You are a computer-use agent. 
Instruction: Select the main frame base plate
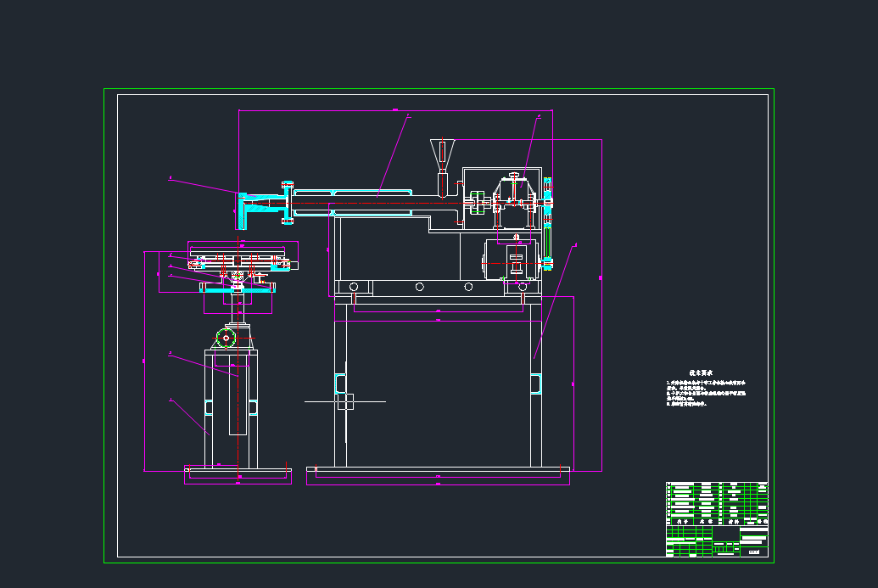(438, 469)
